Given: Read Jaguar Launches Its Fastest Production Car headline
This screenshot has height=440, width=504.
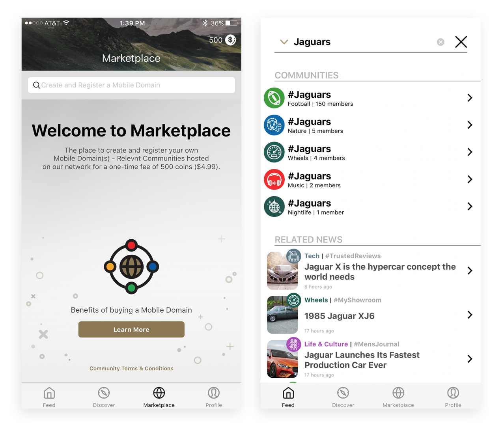Looking at the screenshot, I should [362, 360].
